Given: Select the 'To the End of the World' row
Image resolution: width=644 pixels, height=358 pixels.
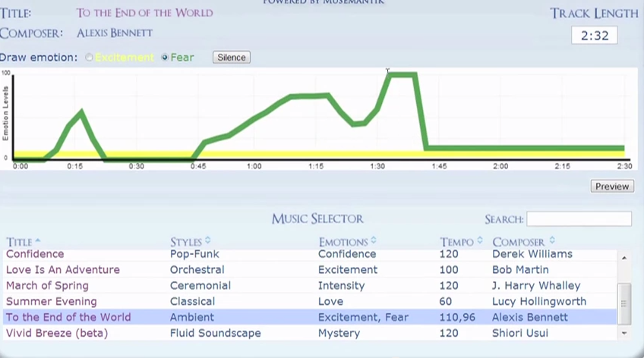Looking at the screenshot, I should (310, 317).
